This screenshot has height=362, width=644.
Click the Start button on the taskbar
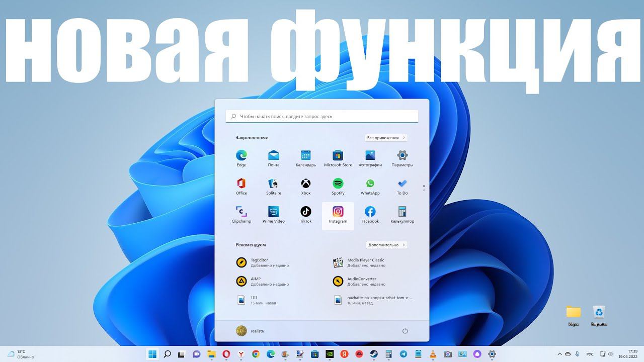[152, 354]
